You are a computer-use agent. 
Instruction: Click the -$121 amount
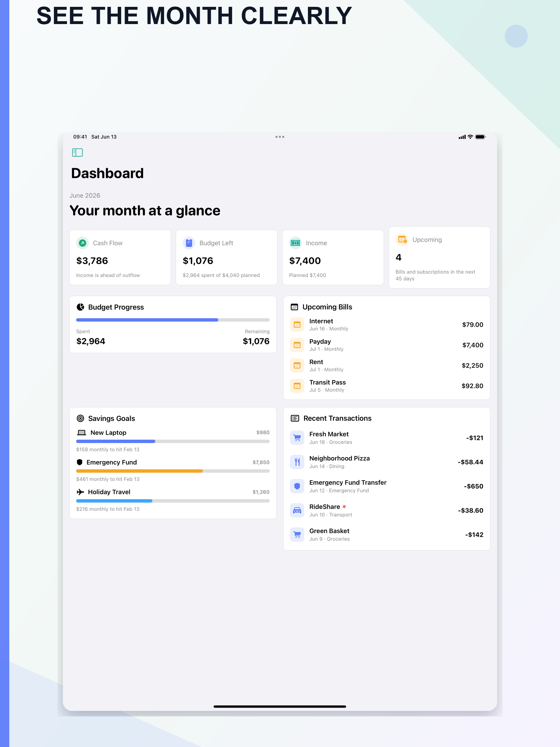(474, 438)
